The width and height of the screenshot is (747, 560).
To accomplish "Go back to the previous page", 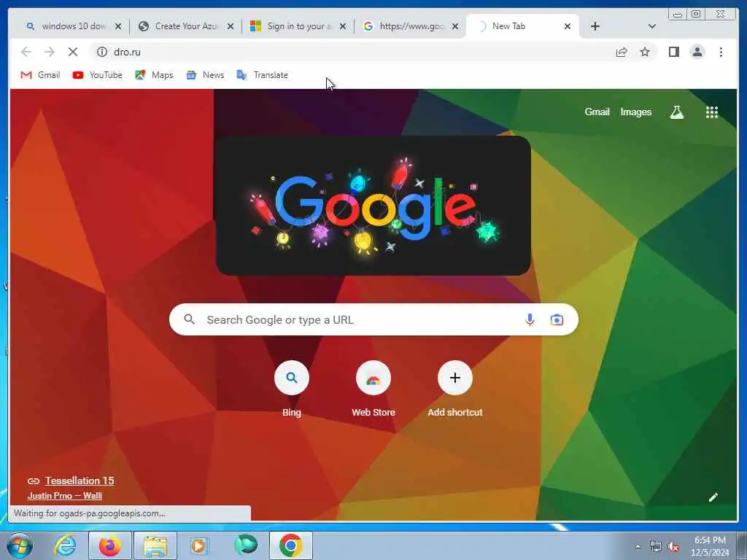I will coord(26,52).
